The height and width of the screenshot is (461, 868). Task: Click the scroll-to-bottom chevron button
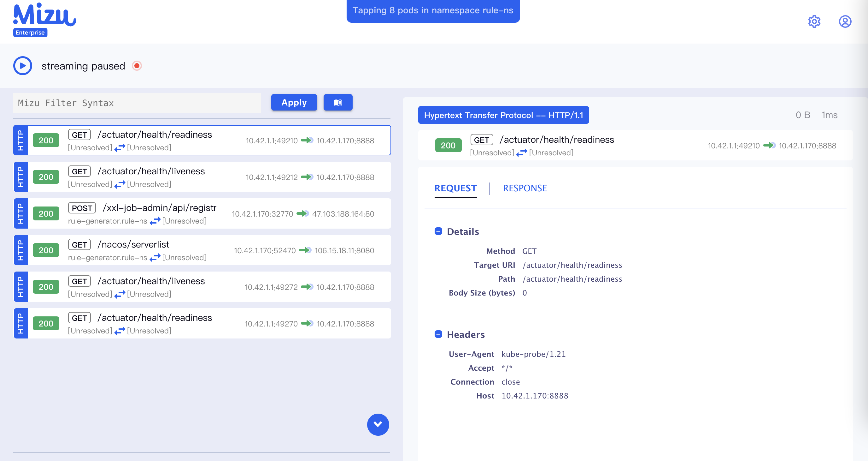[378, 425]
